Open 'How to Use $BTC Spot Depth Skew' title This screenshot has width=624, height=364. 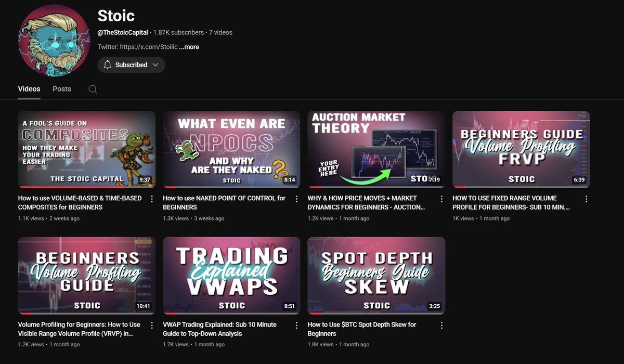(362, 329)
